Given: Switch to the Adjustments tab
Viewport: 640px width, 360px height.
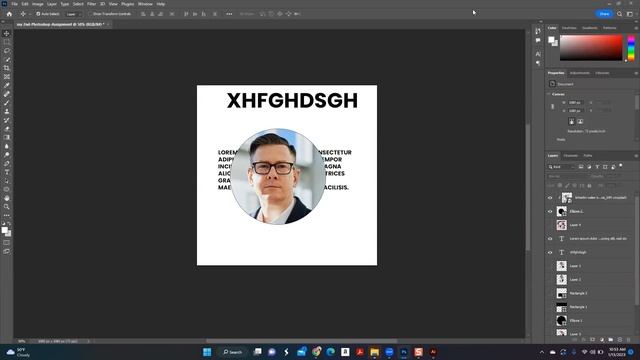Looking at the screenshot, I should coord(580,73).
